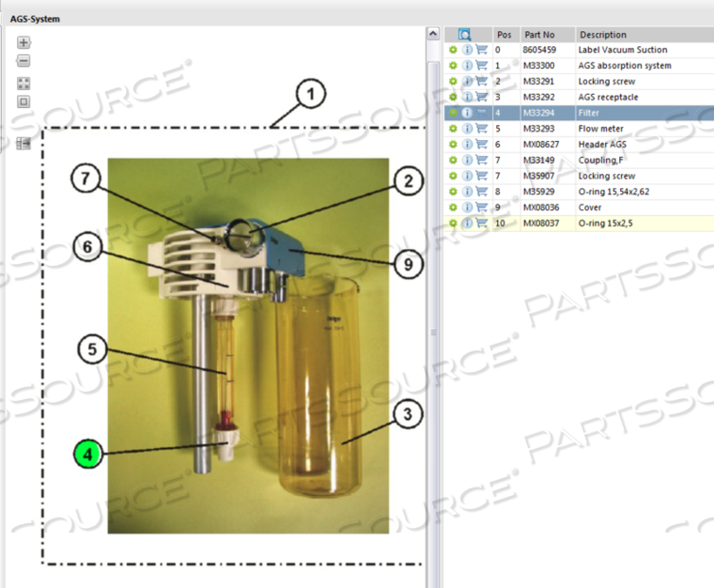The width and height of the screenshot is (714, 588).
Task: Click the zoom in plus button
Action: [23, 43]
